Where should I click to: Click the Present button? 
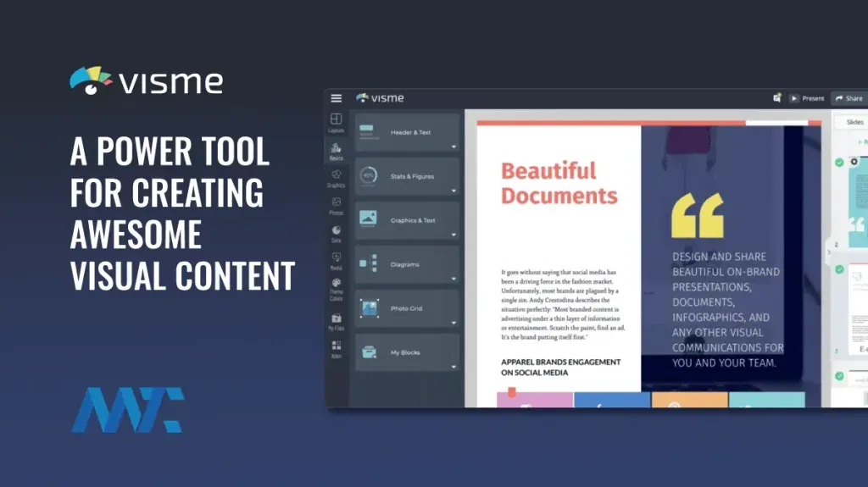tap(808, 98)
